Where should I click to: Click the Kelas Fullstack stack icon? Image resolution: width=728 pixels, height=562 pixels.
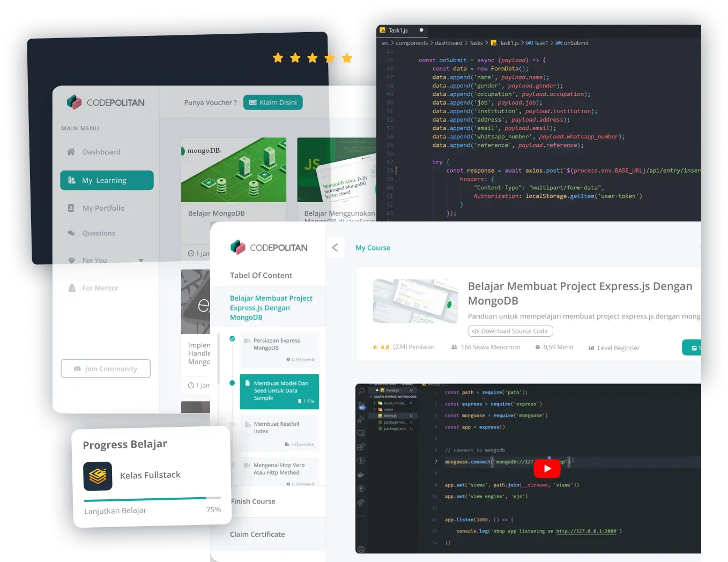98,476
